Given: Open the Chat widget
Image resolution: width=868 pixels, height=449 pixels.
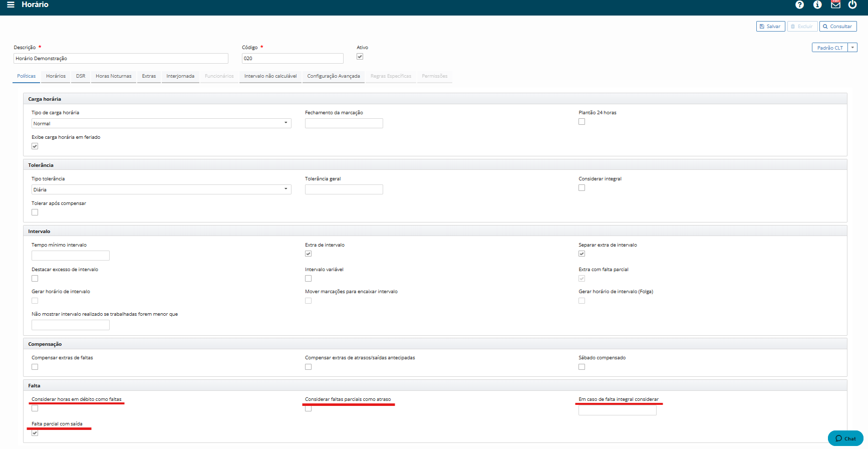Looking at the screenshot, I should point(845,438).
